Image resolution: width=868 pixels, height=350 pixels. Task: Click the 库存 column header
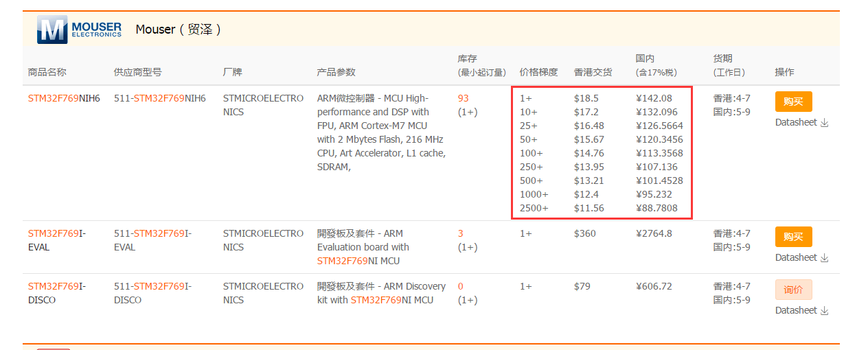[x=468, y=59]
